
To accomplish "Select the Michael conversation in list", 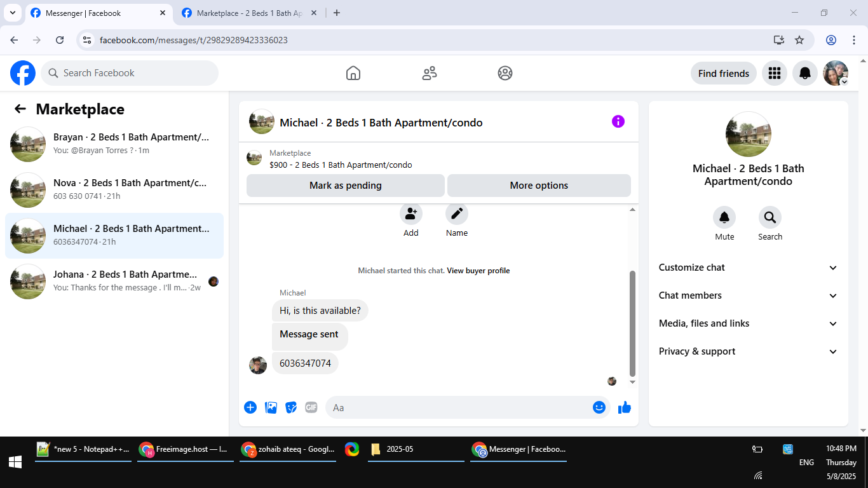I will (x=114, y=236).
